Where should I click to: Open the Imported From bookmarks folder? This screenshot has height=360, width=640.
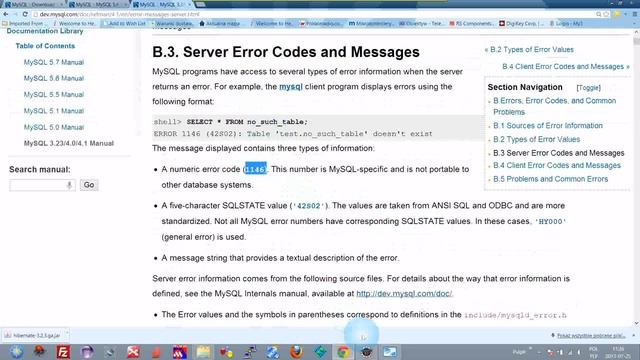point(22,24)
